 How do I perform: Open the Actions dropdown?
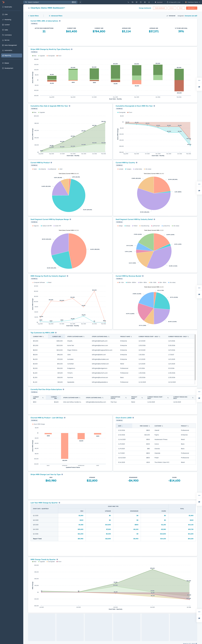(172, 8)
